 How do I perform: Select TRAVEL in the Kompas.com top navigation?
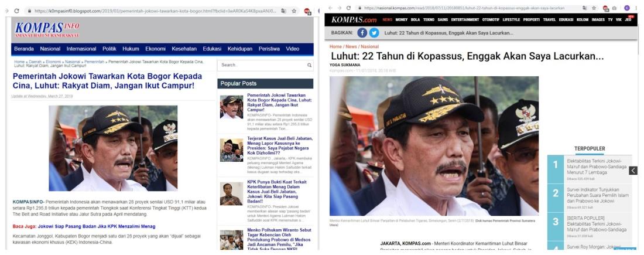coord(549,20)
